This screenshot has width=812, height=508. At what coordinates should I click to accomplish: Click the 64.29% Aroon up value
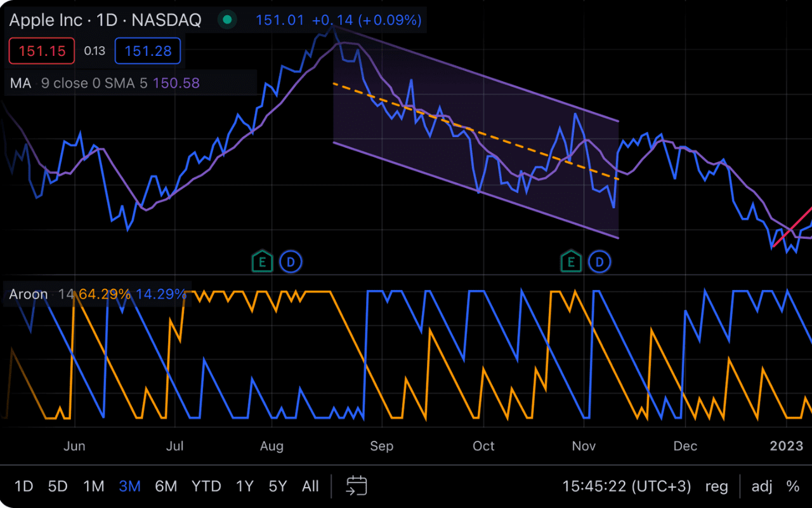point(105,294)
